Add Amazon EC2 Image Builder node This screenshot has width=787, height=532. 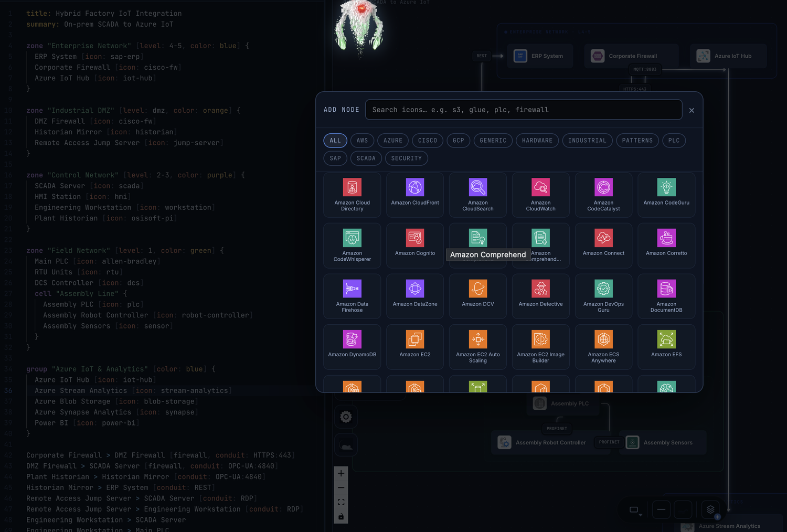tap(541, 347)
